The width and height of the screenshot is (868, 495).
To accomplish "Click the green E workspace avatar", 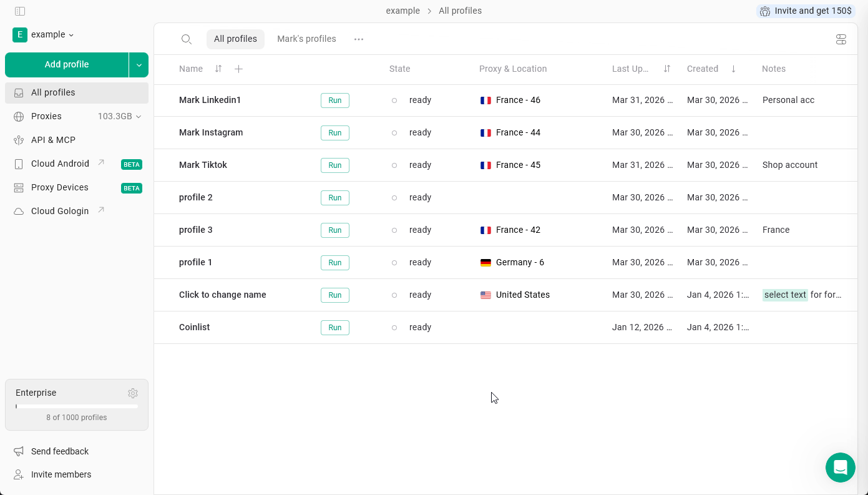I will coord(20,35).
